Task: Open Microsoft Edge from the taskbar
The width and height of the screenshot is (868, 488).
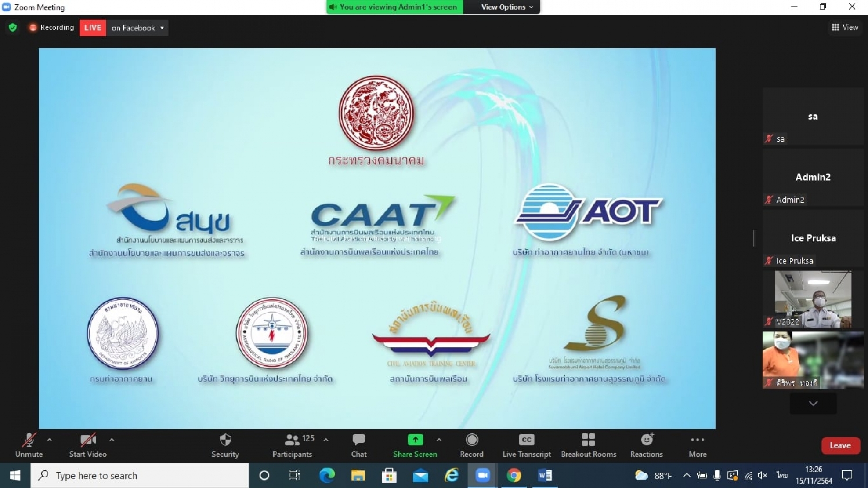Action: click(327, 475)
